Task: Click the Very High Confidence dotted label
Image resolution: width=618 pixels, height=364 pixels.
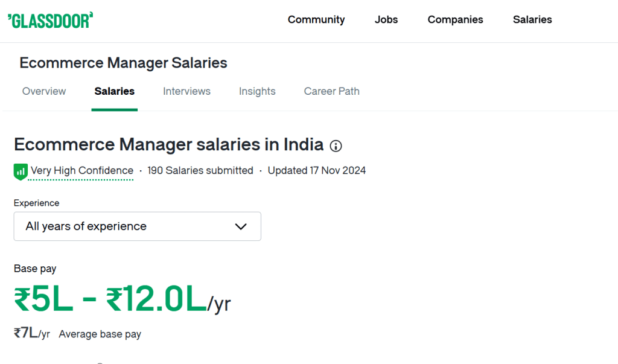Action: pyautogui.click(x=81, y=171)
